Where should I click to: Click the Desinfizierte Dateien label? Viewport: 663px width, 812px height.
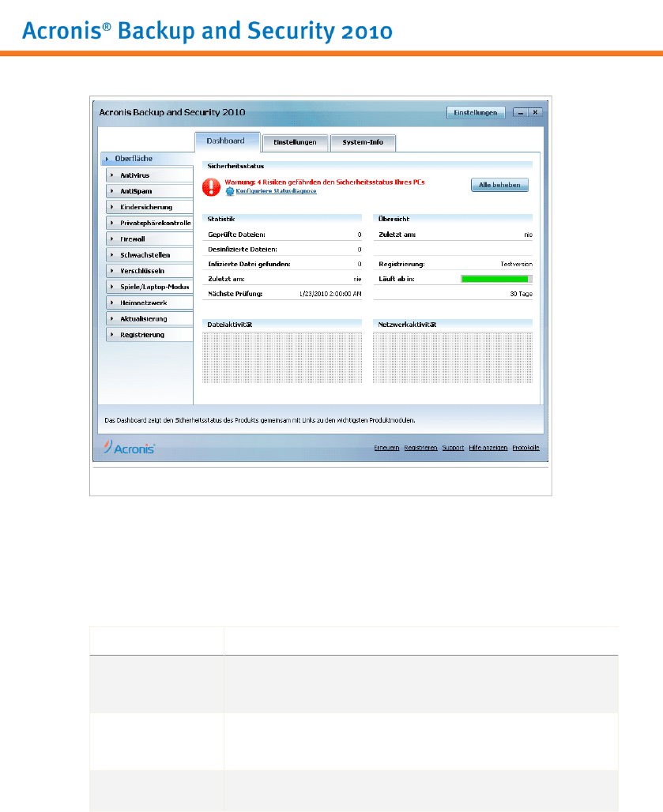(243, 250)
